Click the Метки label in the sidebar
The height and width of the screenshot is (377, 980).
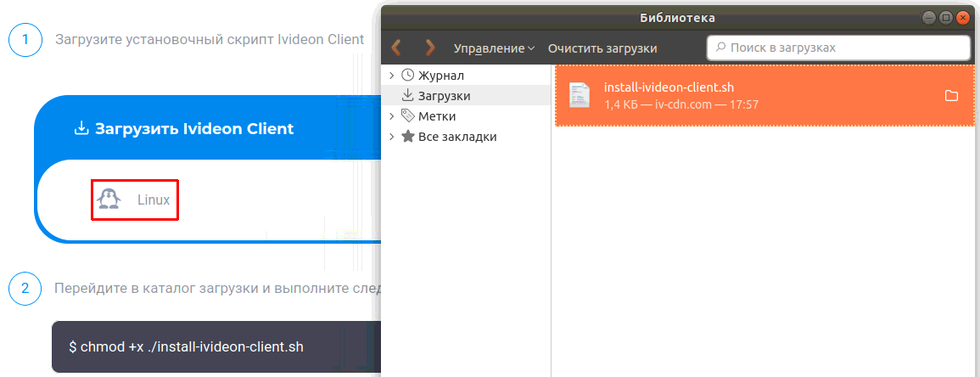(437, 116)
